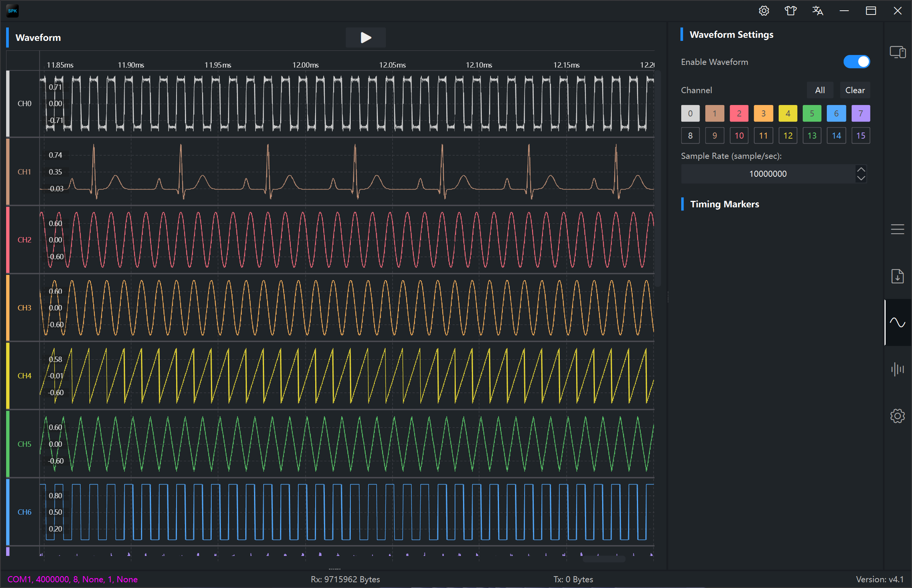Toggle channel 2 swatch
Image resolution: width=912 pixels, height=588 pixels.
click(739, 113)
